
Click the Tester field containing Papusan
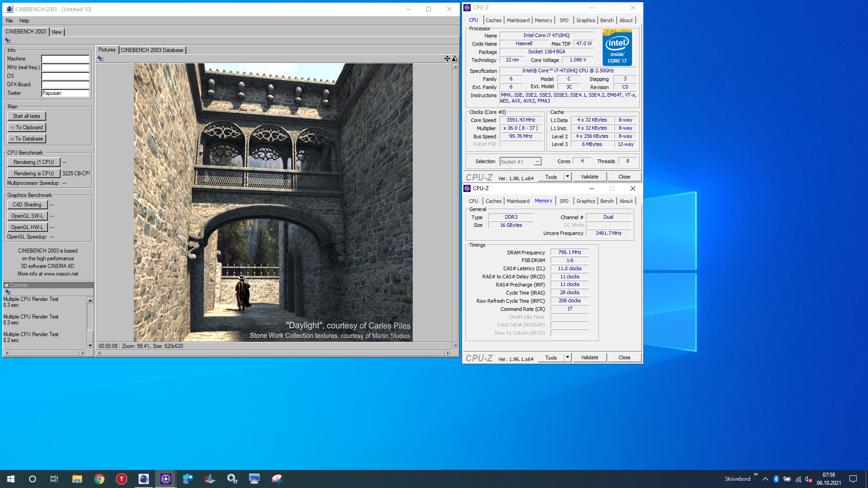pos(66,93)
